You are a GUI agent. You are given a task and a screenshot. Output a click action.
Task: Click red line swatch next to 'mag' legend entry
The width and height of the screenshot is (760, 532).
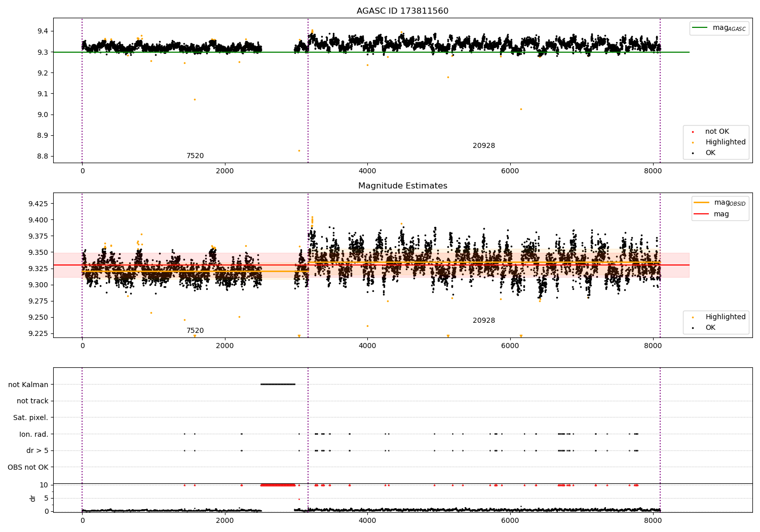click(x=702, y=214)
